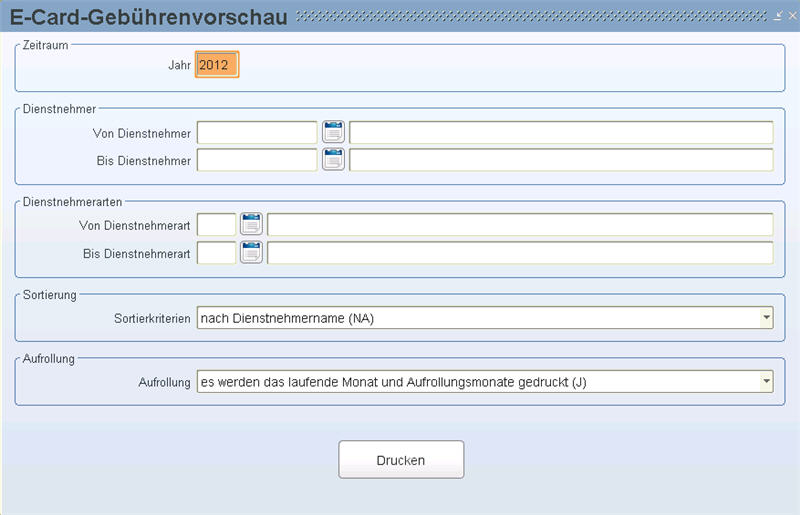Screen dimensions: 800x515
Task: Select 'nach Dienstnehmername (NA)' sort value
Action: click(287, 318)
